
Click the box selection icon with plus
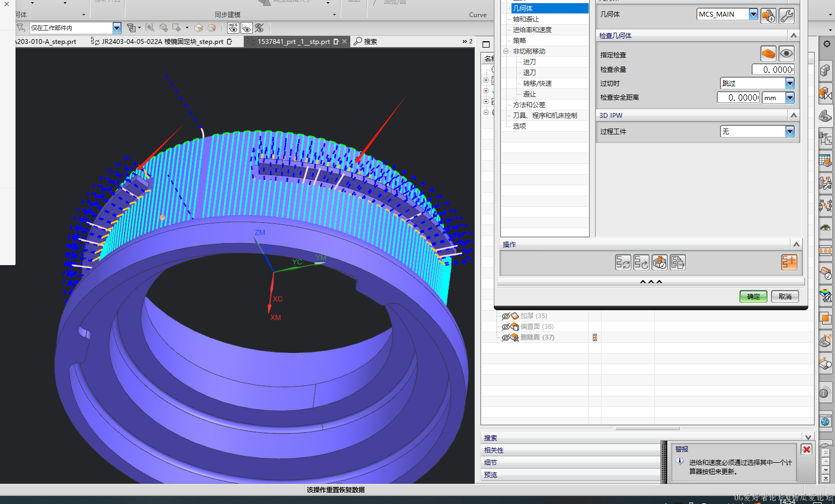tap(176, 27)
